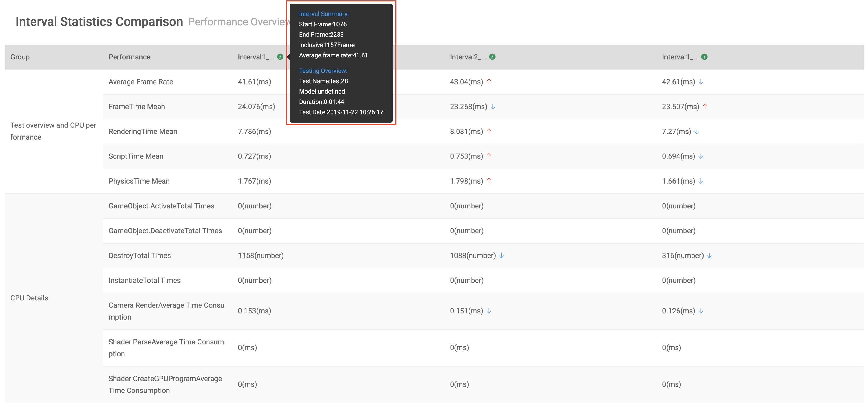This screenshot has width=868, height=408.
Task: Click blue down arrow next to 23.268(ms)
Action: tap(493, 107)
